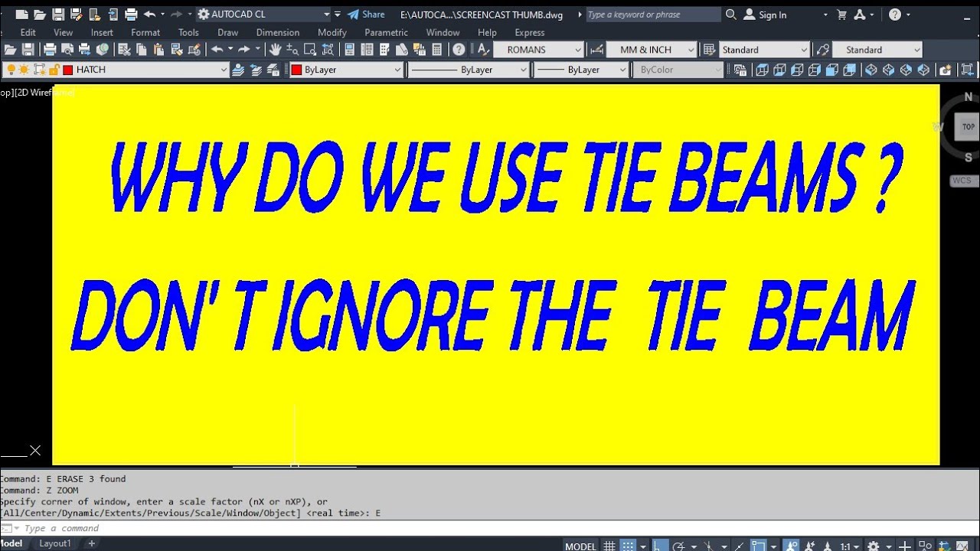Image resolution: width=980 pixels, height=551 pixels.
Task: Open the Properties palette icon
Action: pyautogui.click(x=349, y=49)
